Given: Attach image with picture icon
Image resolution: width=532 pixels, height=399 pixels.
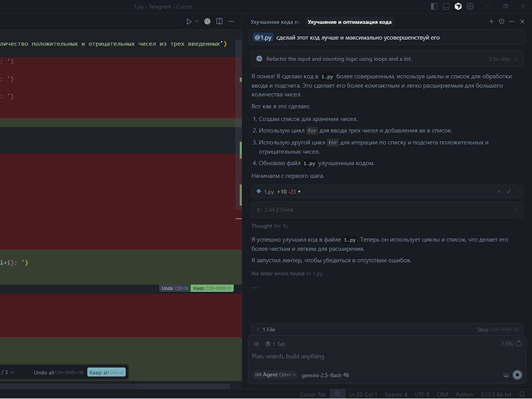Looking at the screenshot, I should pos(506,375).
